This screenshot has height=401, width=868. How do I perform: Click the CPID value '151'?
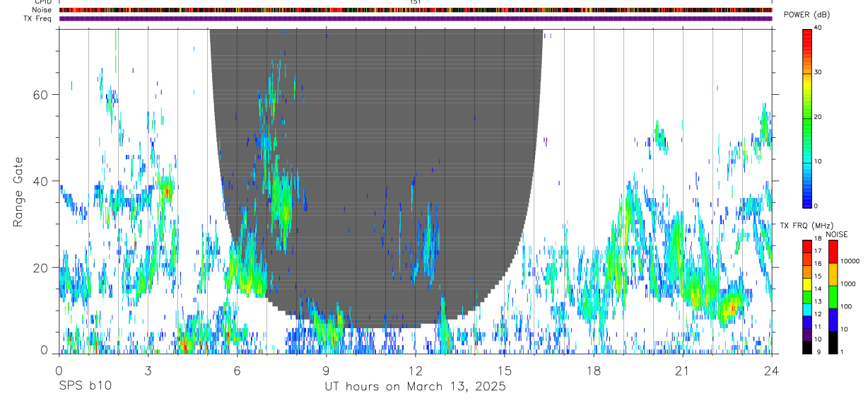[415, 2]
